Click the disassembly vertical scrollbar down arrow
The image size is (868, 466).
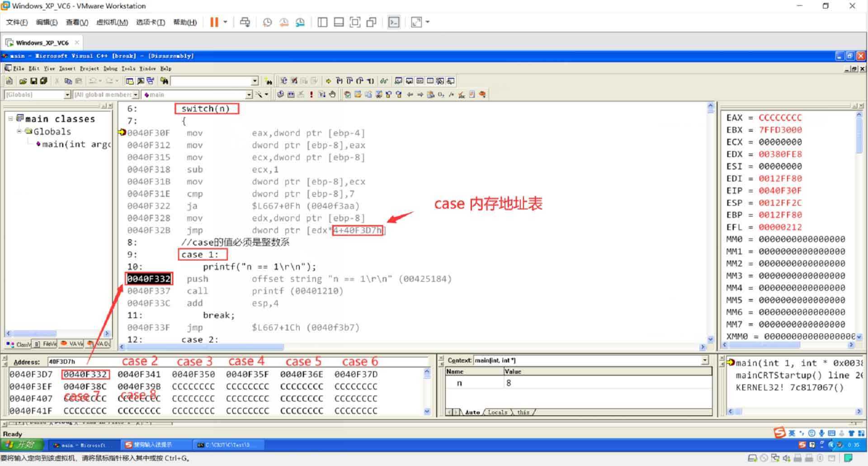point(710,339)
